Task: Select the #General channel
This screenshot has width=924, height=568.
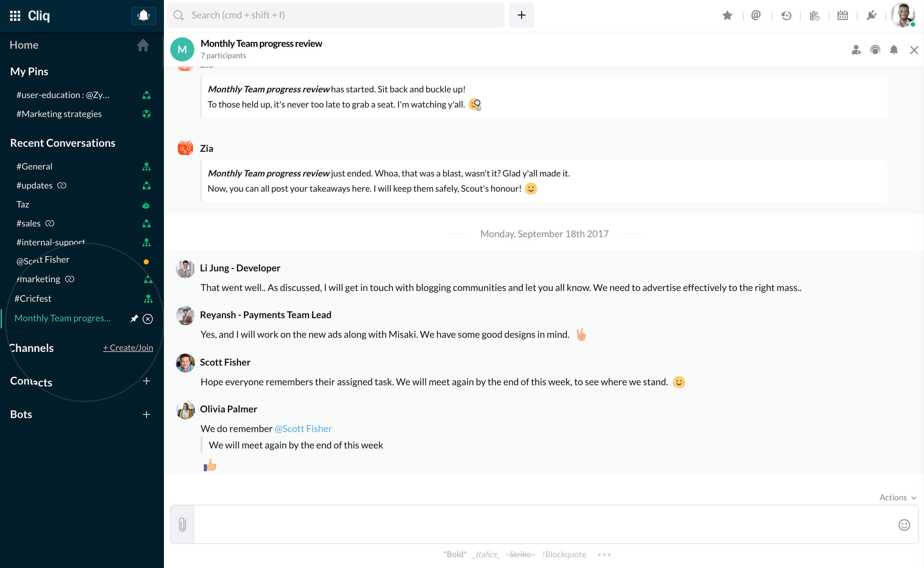Action: (x=34, y=166)
